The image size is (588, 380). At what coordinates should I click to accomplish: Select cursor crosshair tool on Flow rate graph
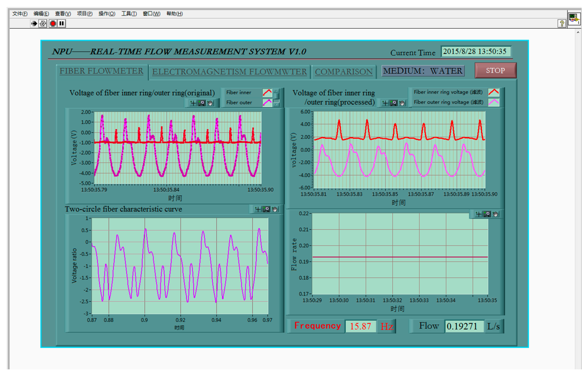tap(478, 214)
